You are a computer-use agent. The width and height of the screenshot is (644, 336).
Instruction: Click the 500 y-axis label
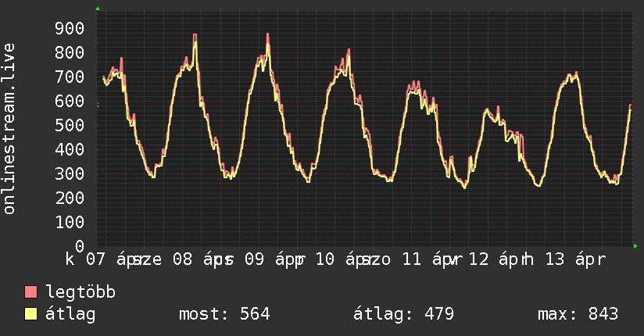[x=70, y=125]
